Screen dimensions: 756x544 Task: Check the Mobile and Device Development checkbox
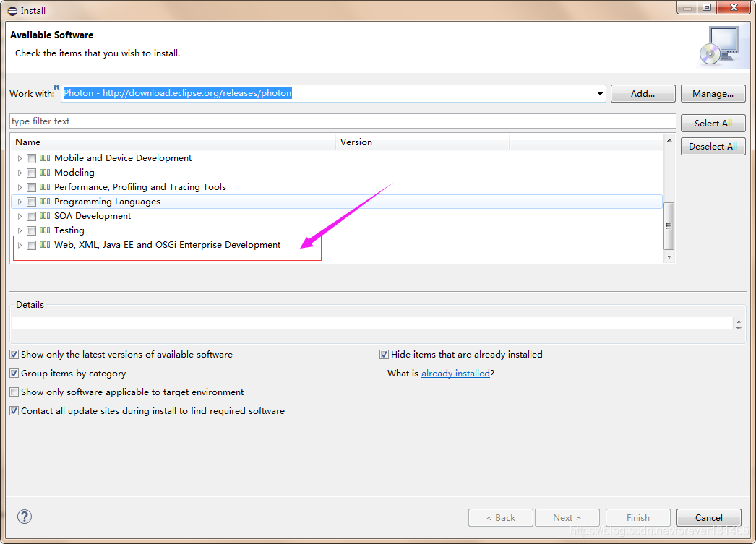[31, 158]
